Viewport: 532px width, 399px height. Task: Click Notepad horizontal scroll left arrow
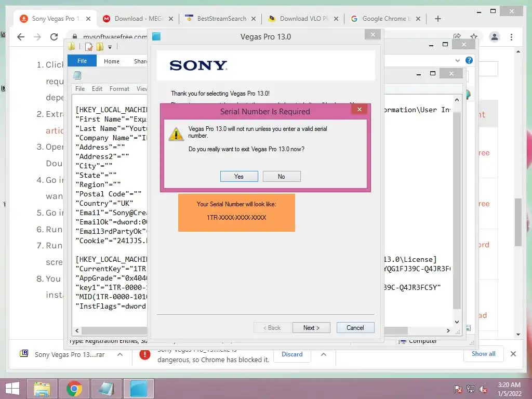coord(77,330)
